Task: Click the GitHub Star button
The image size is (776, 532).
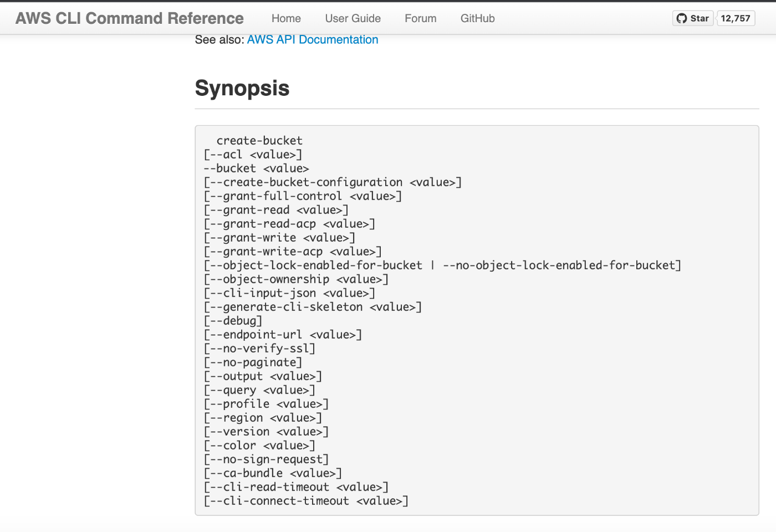Action: coord(693,18)
